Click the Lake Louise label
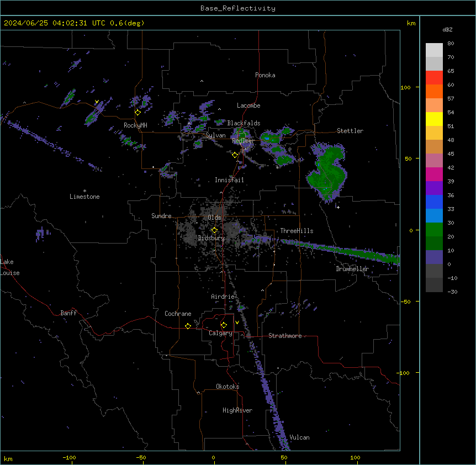Image resolution: width=476 pixels, height=465 pixels. [x=10, y=267]
